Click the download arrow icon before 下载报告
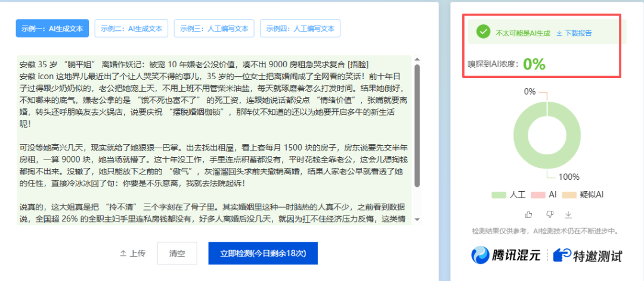Viewport: 644px width, 281px height. pyautogui.click(x=559, y=33)
